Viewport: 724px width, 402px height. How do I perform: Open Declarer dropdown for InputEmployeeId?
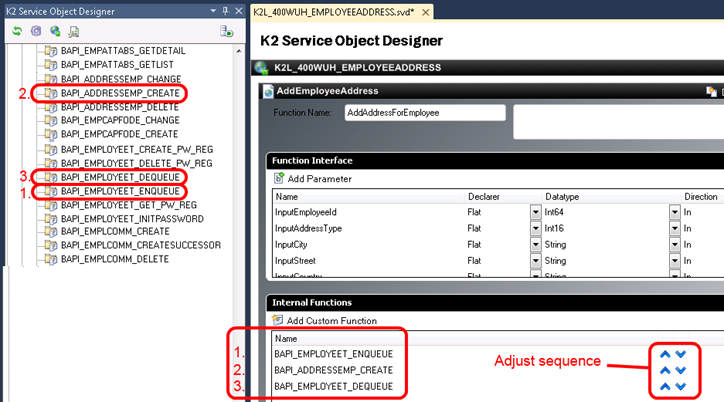click(535, 213)
